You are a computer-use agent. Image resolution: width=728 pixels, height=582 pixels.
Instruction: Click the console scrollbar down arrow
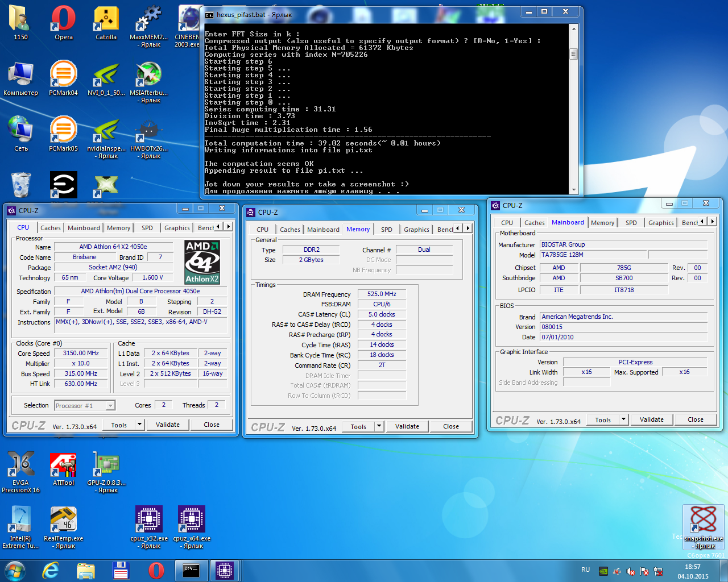coord(573,190)
